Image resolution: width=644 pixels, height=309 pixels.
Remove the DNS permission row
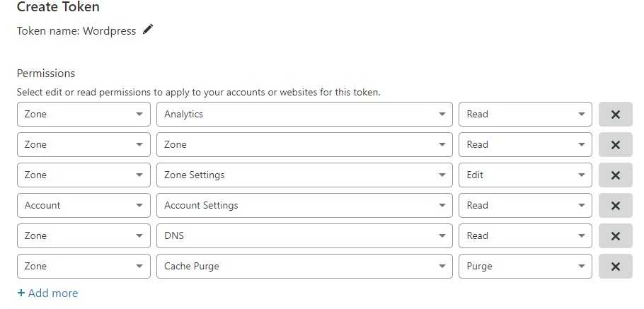[x=615, y=236]
